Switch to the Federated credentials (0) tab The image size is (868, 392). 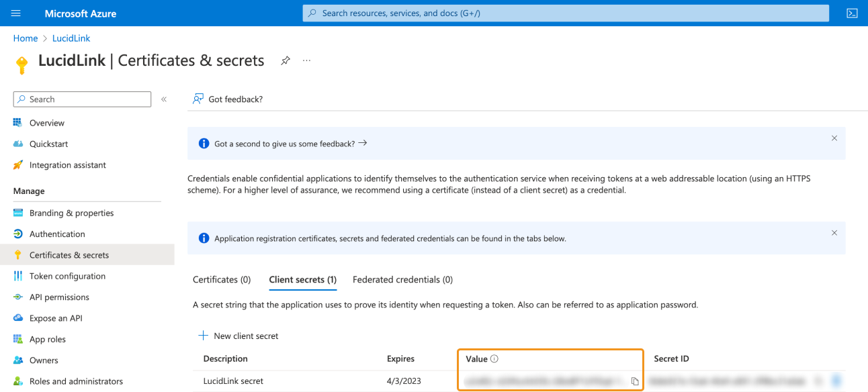pyautogui.click(x=402, y=279)
